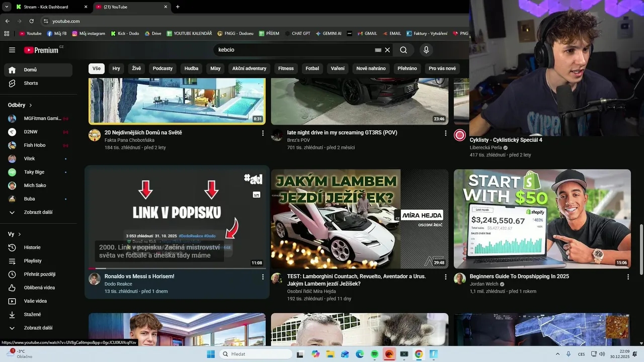Viewport: 644px width, 362px height.
Task: Open Stažené downloads in the sidebar
Action: tap(39, 314)
